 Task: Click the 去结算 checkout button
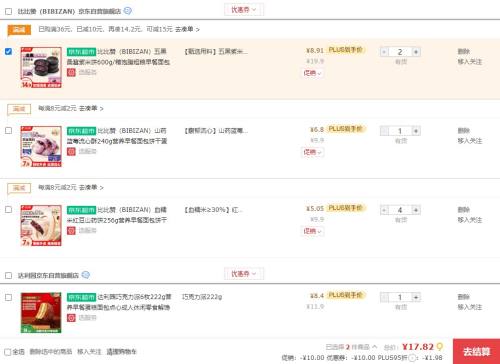pyautogui.click(x=476, y=351)
